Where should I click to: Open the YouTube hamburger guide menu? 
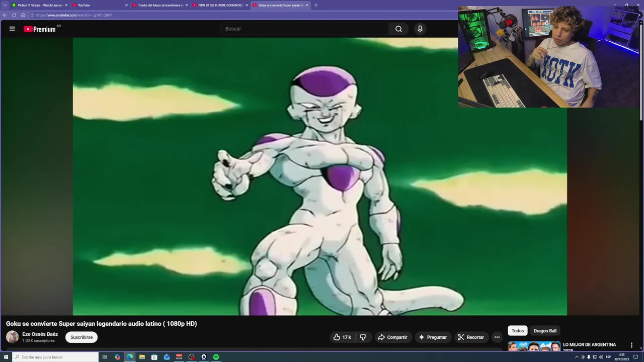pos(12,29)
